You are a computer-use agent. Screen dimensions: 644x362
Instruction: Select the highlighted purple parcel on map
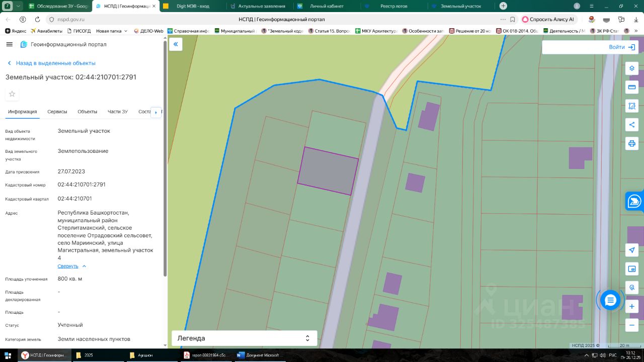point(328,171)
